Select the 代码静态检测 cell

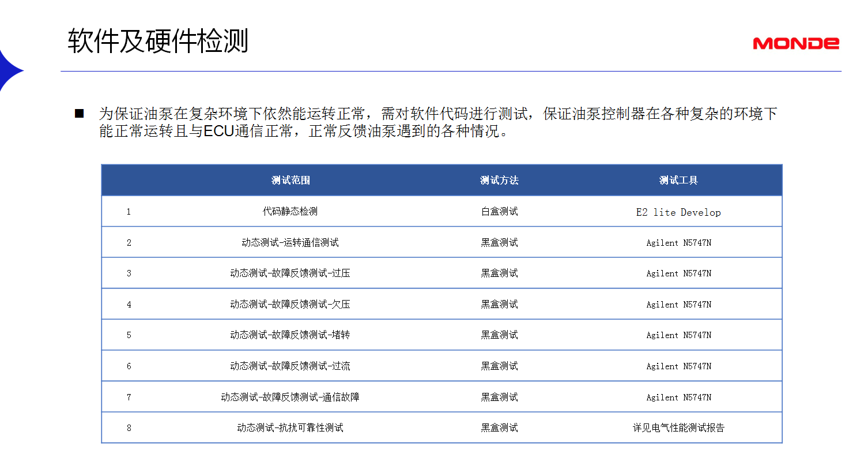click(290, 212)
